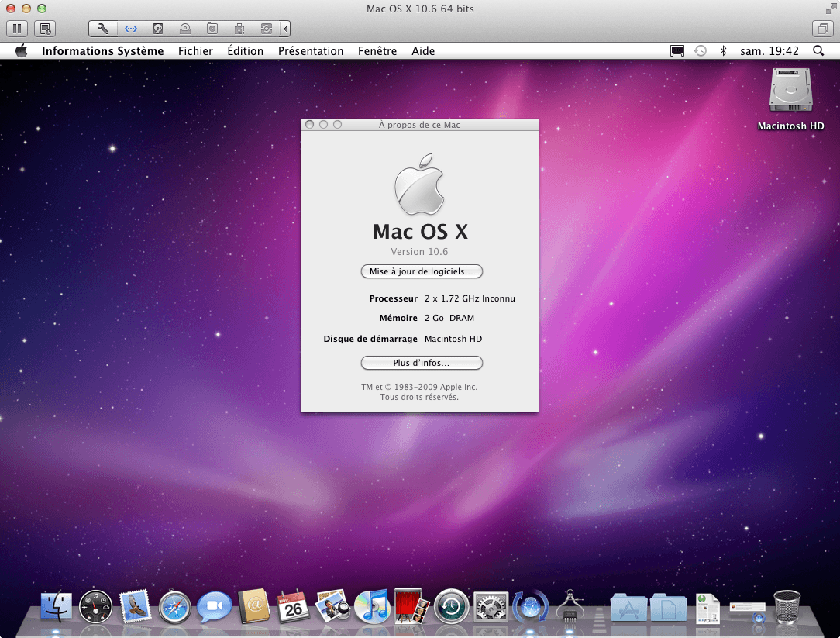Open VM settings wrench icon

(x=103, y=29)
